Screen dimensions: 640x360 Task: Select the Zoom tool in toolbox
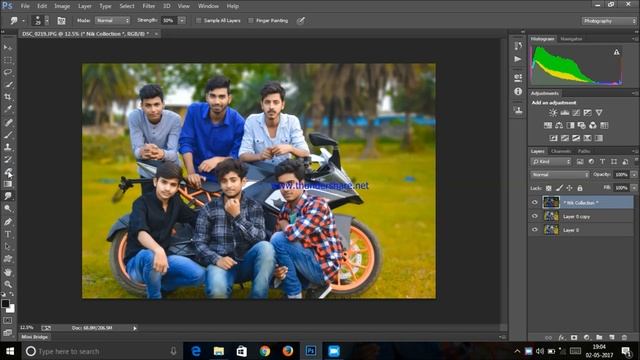(x=8, y=284)
